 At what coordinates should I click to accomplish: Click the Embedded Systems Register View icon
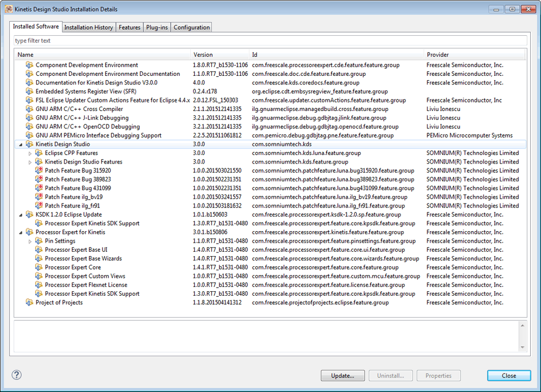click(x=30, y=92)
